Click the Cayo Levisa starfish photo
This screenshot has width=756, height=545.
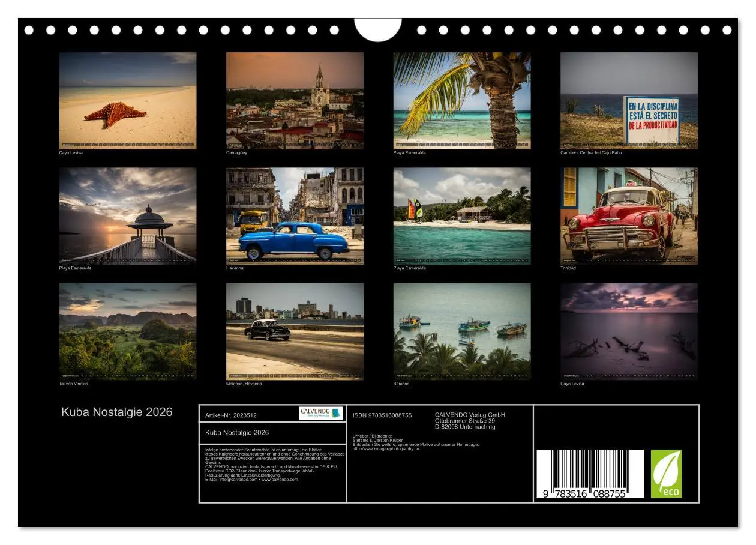(x=128, y=99)
